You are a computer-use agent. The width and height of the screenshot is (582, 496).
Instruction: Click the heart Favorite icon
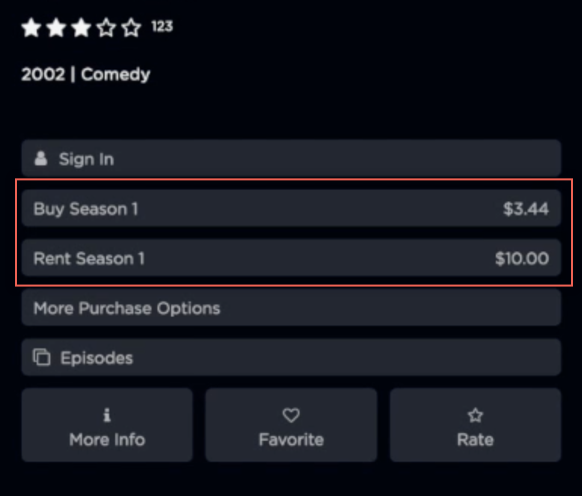coord(291,415)
